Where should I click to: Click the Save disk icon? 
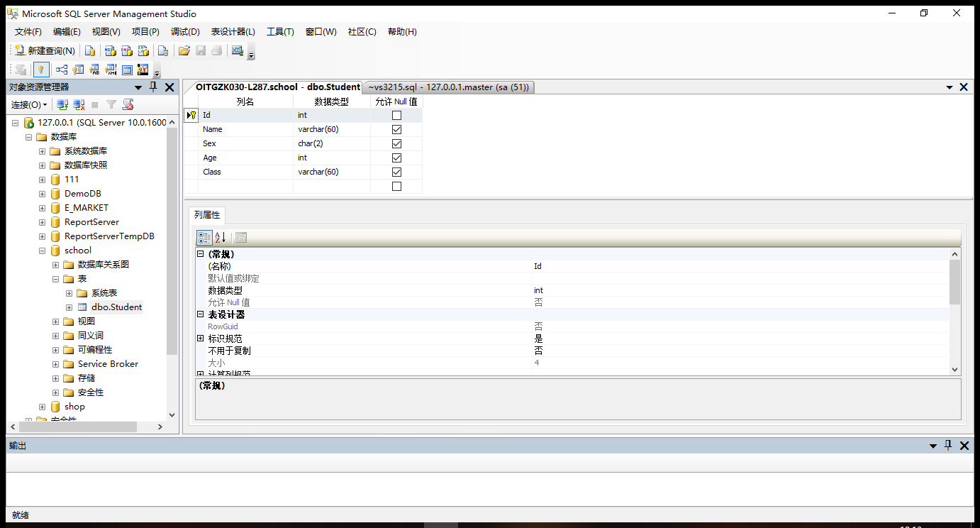click(x=201, y=50)
